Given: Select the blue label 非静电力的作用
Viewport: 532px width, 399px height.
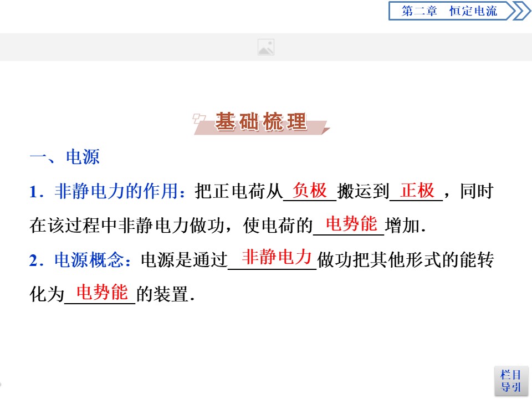Looking at the screenshot, I should (117, 192).
